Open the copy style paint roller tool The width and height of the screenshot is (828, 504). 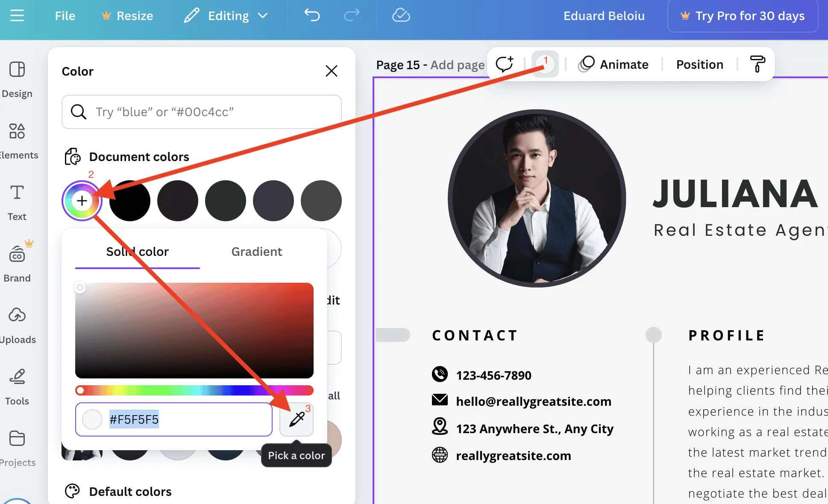[x=758, y=64]
